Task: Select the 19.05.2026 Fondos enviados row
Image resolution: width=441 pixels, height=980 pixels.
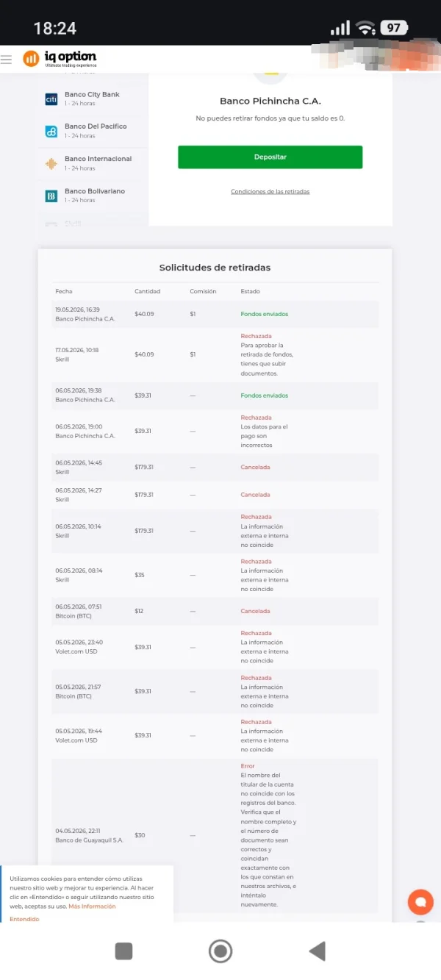Action: tap(215, 314)
